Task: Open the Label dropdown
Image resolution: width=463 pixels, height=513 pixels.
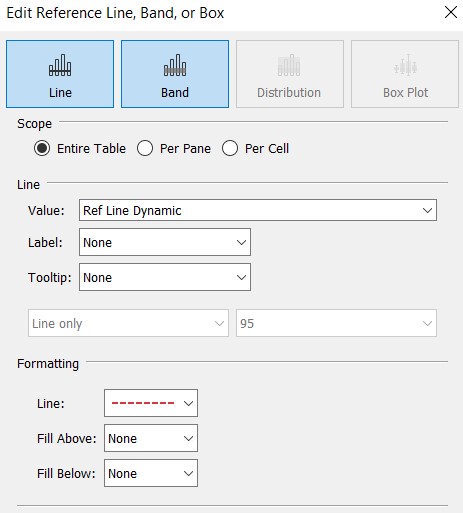Action: 165,242
